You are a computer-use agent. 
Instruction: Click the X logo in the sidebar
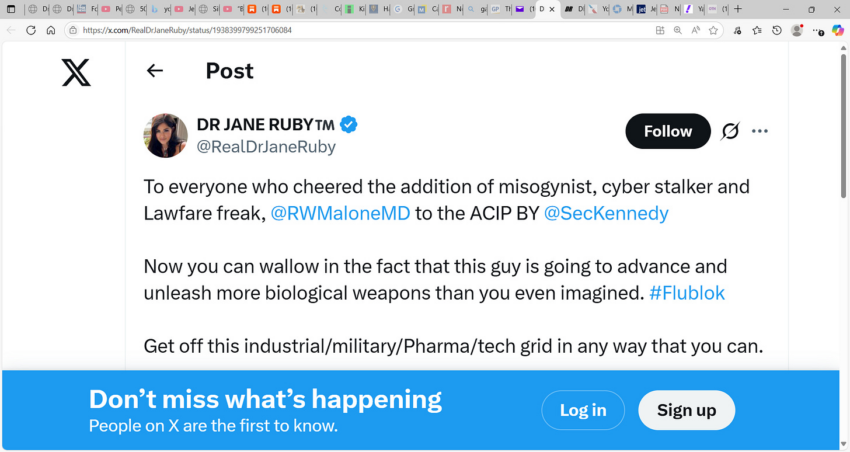pos(76,73)
